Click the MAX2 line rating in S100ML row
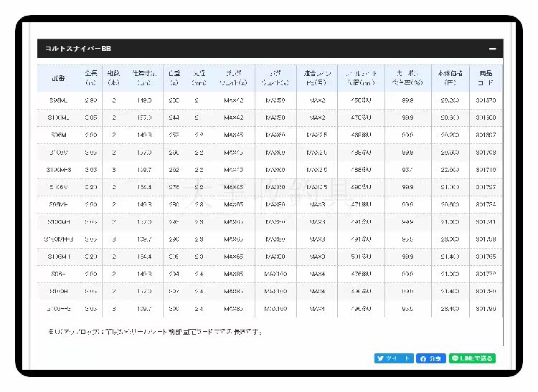The image size is (538, 392). tap(317, 118)
